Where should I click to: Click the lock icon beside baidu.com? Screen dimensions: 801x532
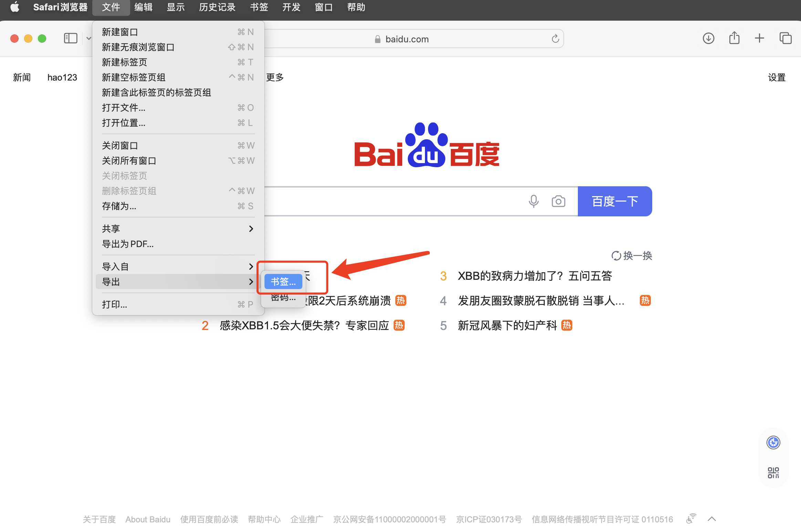point(378,39)
